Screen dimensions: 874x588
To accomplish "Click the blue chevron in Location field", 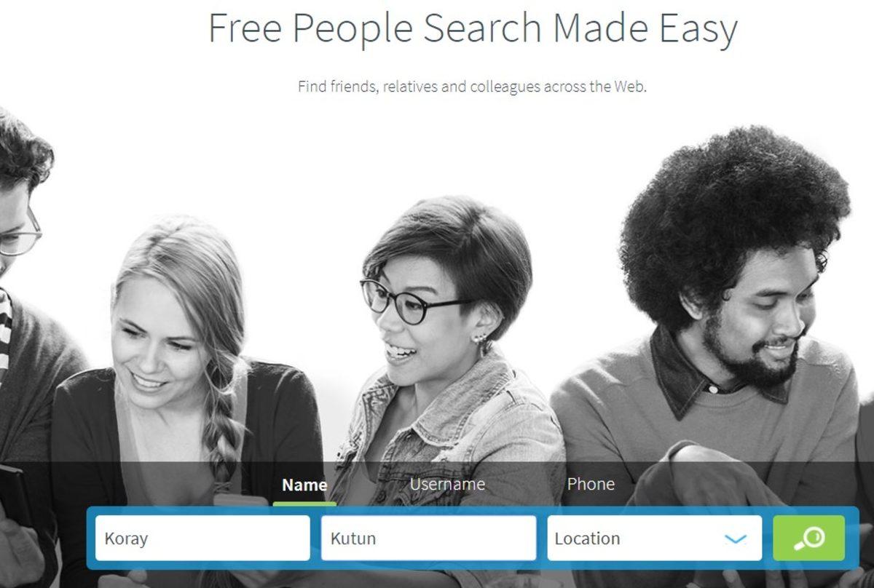I will [736, 539].
